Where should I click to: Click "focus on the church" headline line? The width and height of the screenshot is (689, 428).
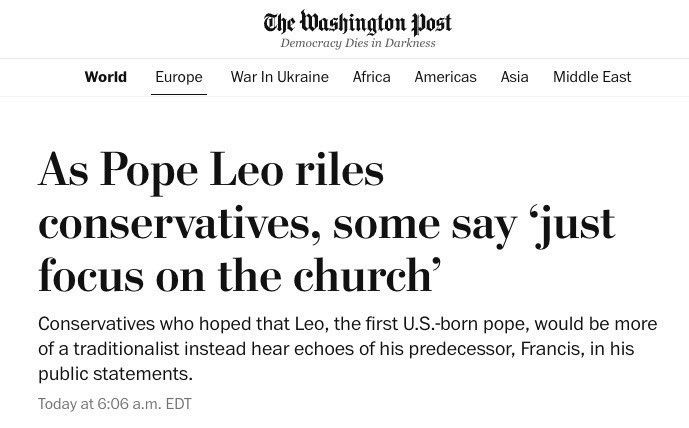[240, 273]
